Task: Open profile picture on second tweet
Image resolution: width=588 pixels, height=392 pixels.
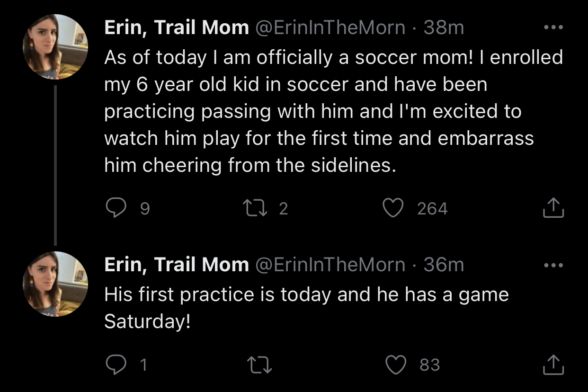Action: [55, 284]
